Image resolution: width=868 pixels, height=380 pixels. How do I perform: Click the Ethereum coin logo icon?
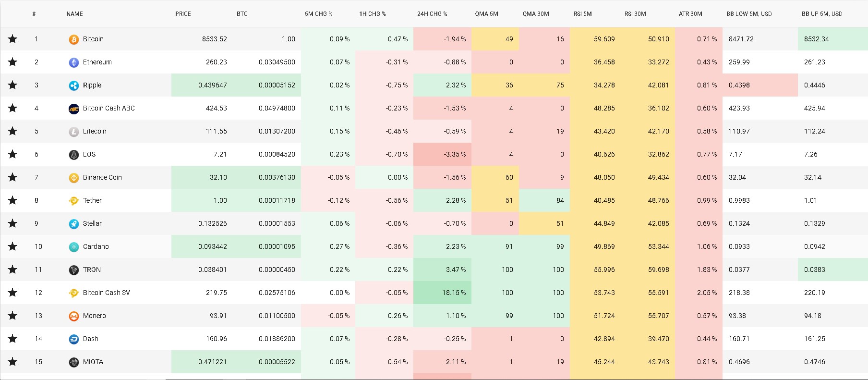point(73,62)
